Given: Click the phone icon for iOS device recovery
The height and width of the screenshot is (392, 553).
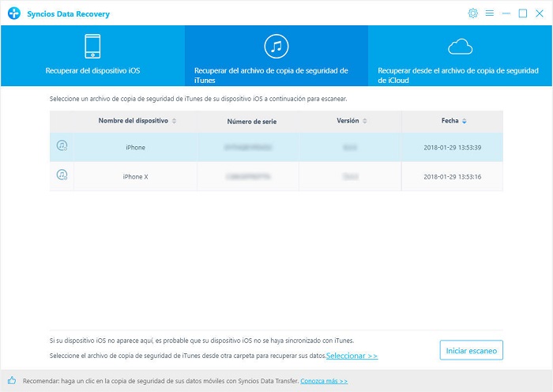Looking at the screenshot, I should (x=92, y=46).
